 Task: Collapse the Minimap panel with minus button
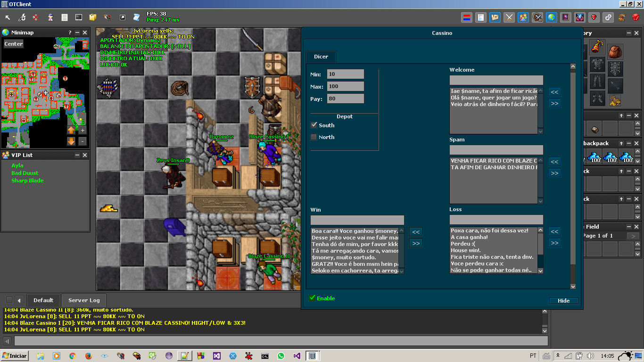click(x=77, y=33)
